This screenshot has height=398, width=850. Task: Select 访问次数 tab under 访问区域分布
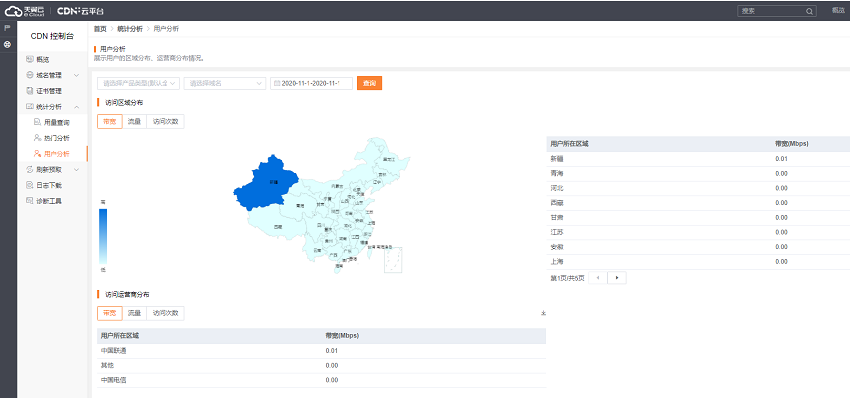pos(165,122)
